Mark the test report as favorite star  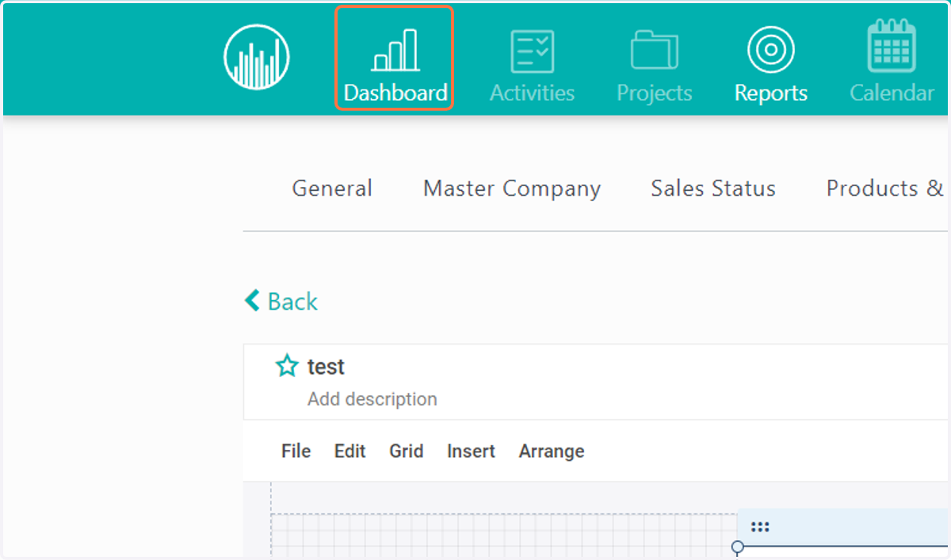tap(286, 367)
